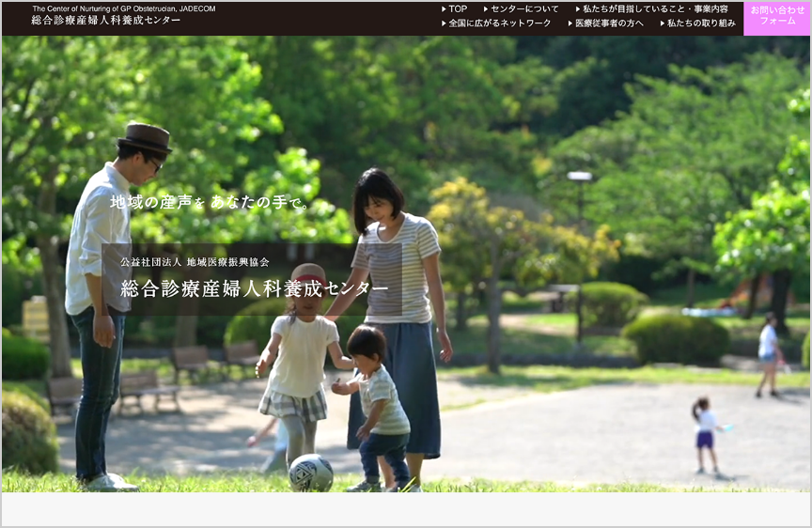Navigate to 医療従事者の方へ

click(x=609, y=23)
